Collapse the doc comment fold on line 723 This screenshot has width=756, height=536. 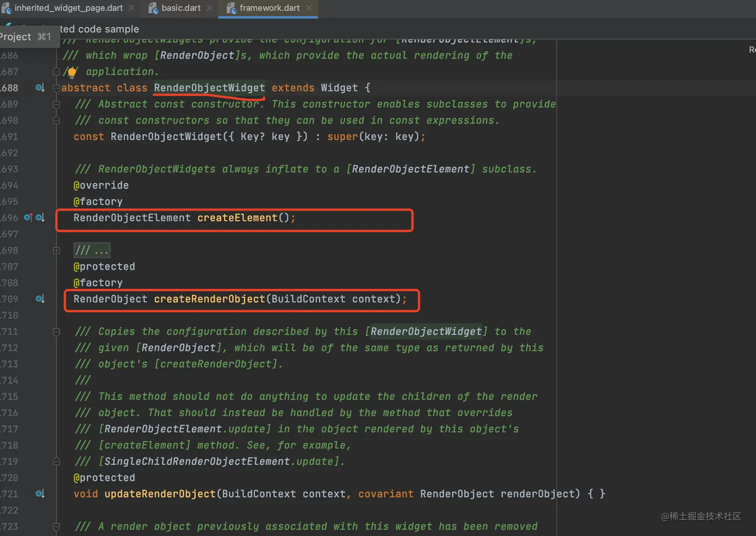click(x=56, y=526)
